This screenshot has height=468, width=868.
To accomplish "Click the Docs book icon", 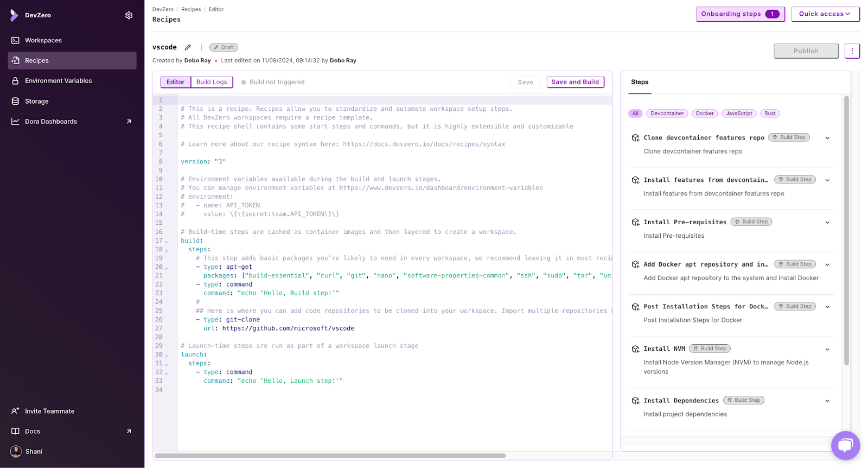I will click(x=15, y=431).
